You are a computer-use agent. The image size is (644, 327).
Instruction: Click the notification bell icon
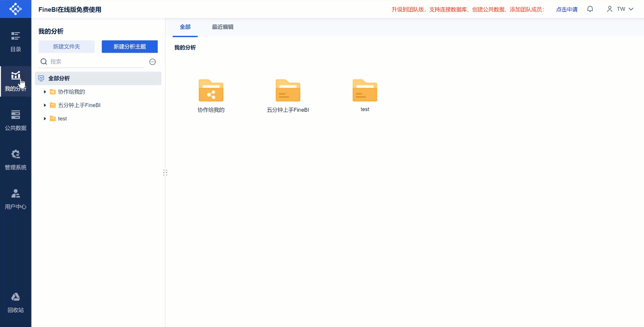[x=591, y=9]
